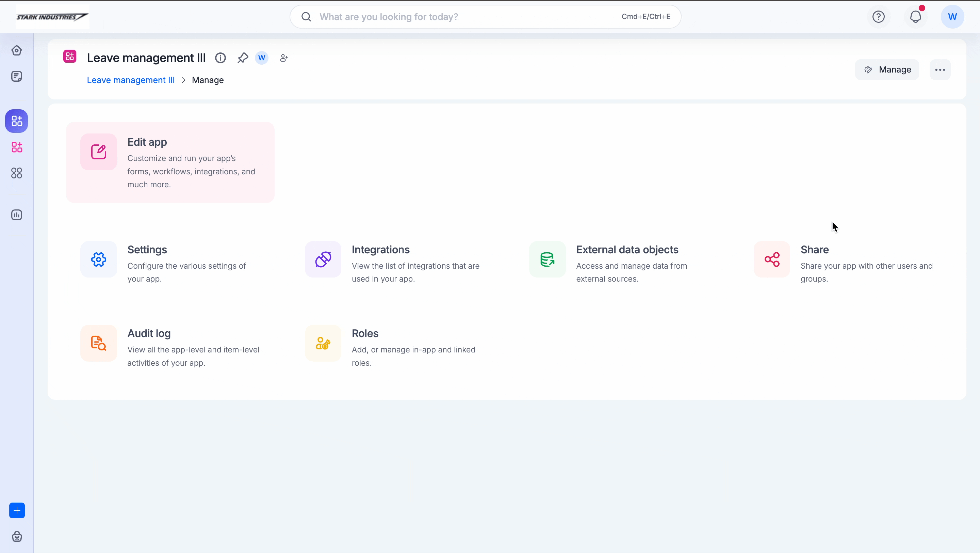Click the add member icon
The width and height of the screenshot is (980, 553).
[284, 58]
